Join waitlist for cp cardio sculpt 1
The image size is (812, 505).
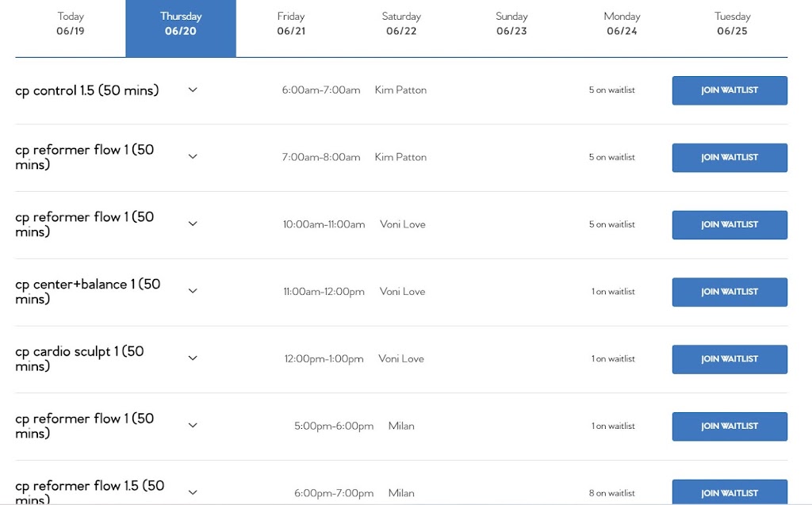point(730,359)
